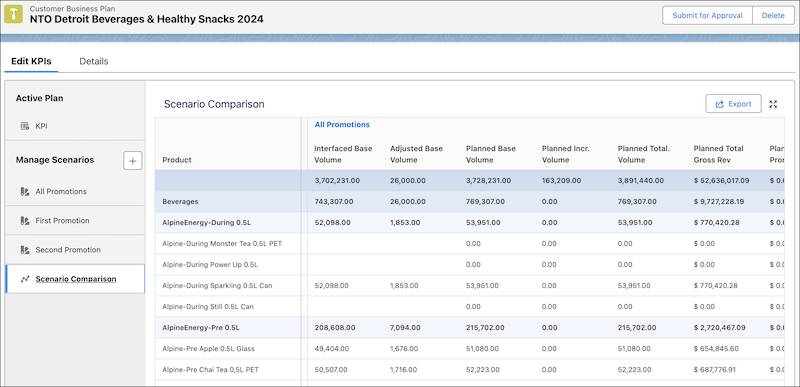Click the Scenario Comparison chart icon
The width and height of the screenshot is (800, 387).
pyautogui.click(x=24, y=279)
